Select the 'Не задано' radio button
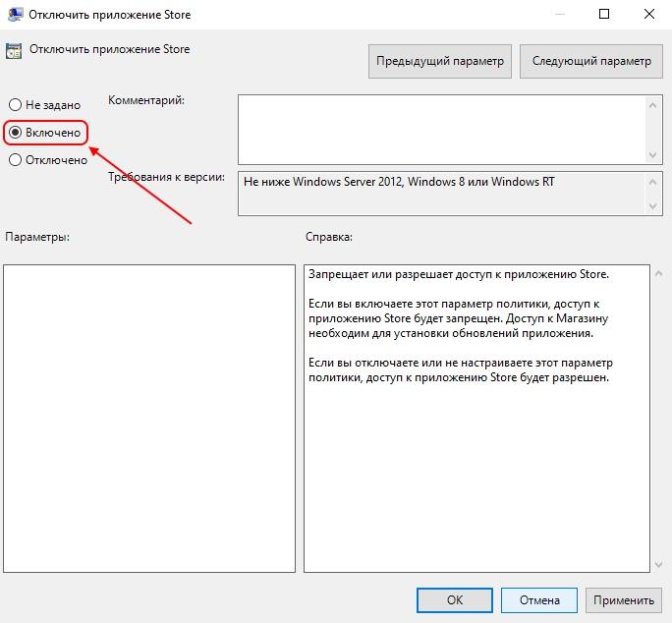This screenshot has width=672, height=623. click(15, 105)
